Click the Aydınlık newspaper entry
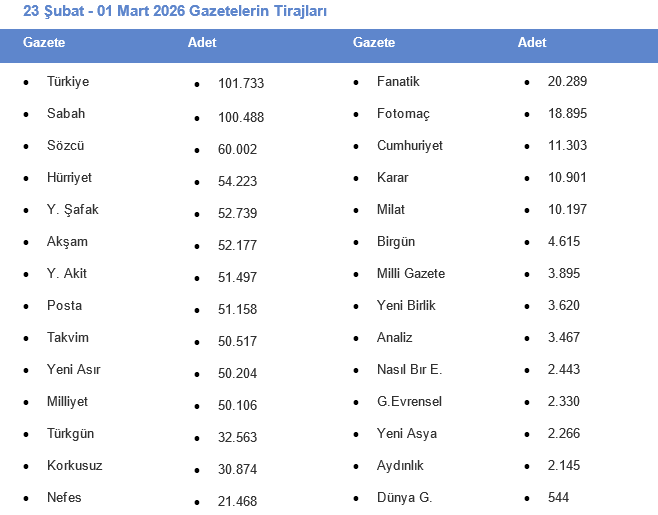Screen dimensions: 658x515 tap(403, 466)
